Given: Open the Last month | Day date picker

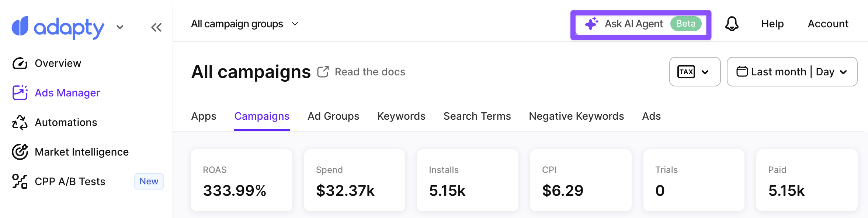Looking at the screenshot, I should (792, 72).
